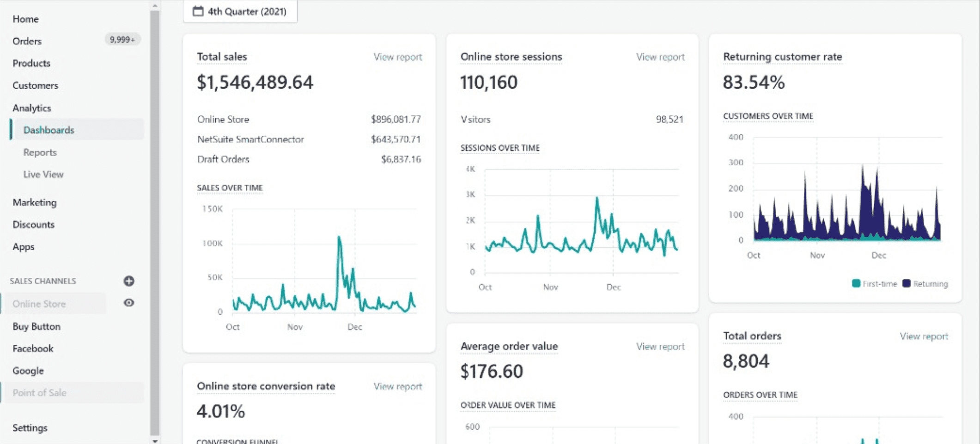
Task: Open Live View under Analytics
Action: pyautogui.click(x=43, y=174)
